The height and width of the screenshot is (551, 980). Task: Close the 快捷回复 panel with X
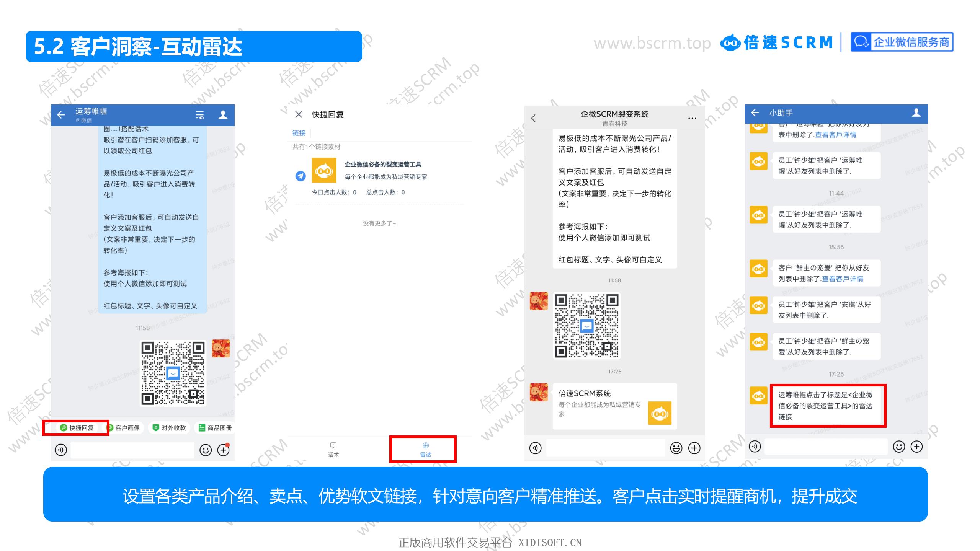tap(299, 114)
